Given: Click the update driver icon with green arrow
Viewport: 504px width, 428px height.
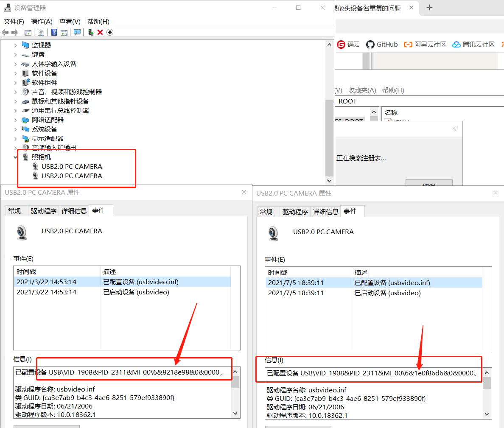Looking at the screenshot, I should 90,32.
